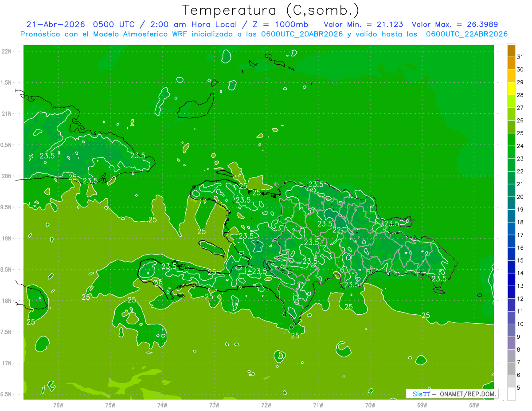Click the 22 contour label over Hispaniola
This screenshot has height=411, width=532.
coord(337,230)
